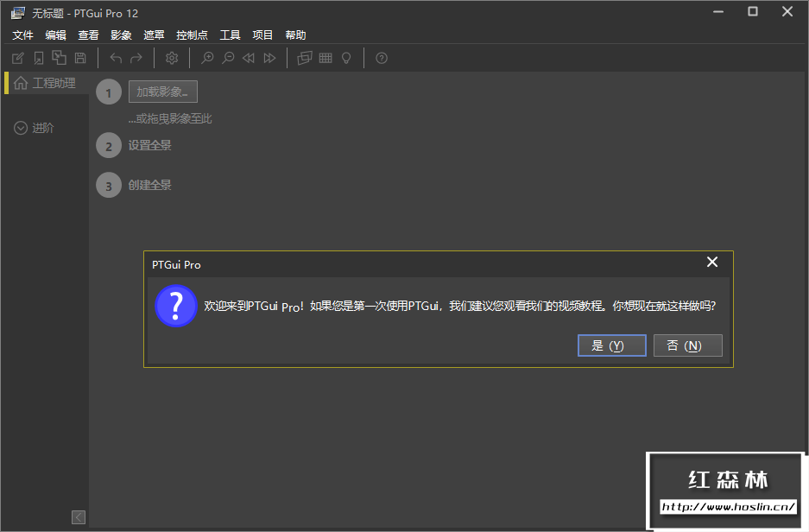Click the PTGui app icon in the title bar

(18, 13)
